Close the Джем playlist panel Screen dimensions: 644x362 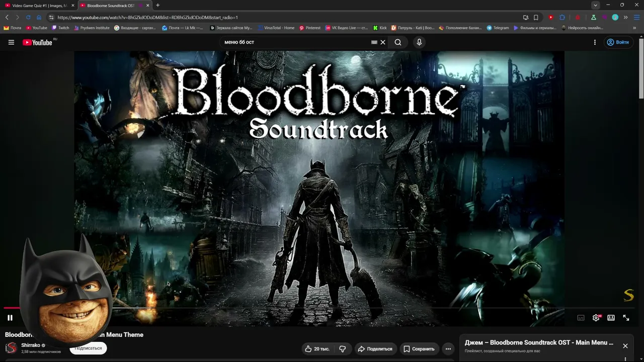coord(625,346)
